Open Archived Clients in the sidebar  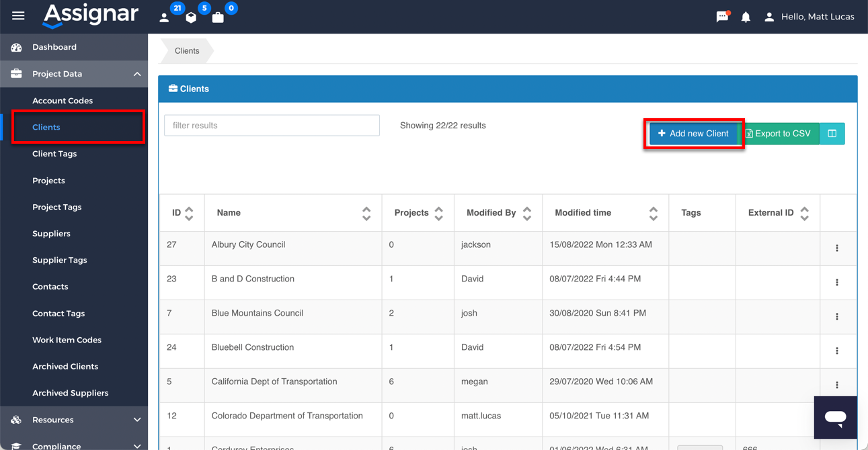click(x=65, y=367)
